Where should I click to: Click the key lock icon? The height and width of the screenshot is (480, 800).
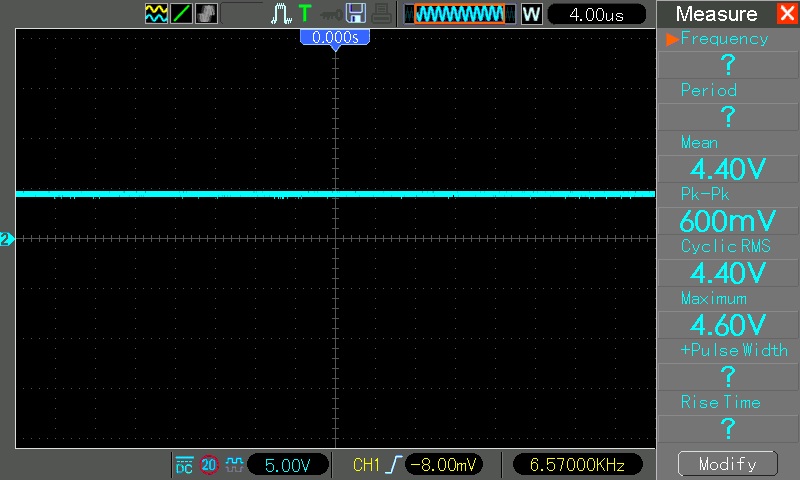pos(329,14)
